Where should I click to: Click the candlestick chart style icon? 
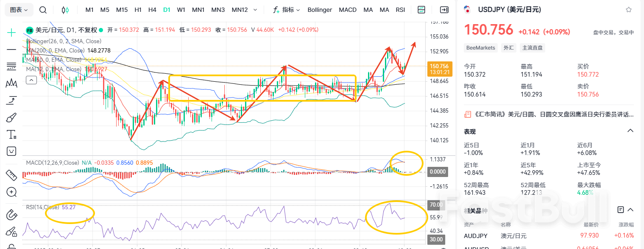65,10
